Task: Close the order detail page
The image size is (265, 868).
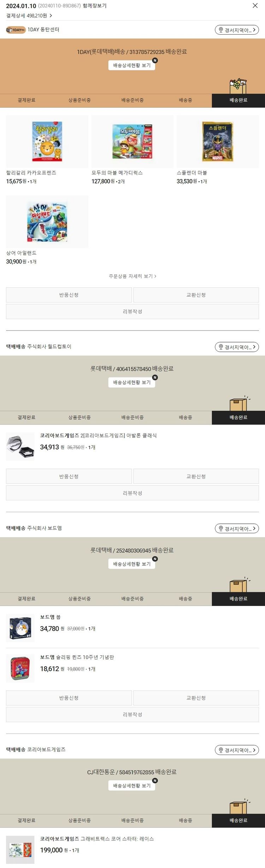Action: point(255,6)
